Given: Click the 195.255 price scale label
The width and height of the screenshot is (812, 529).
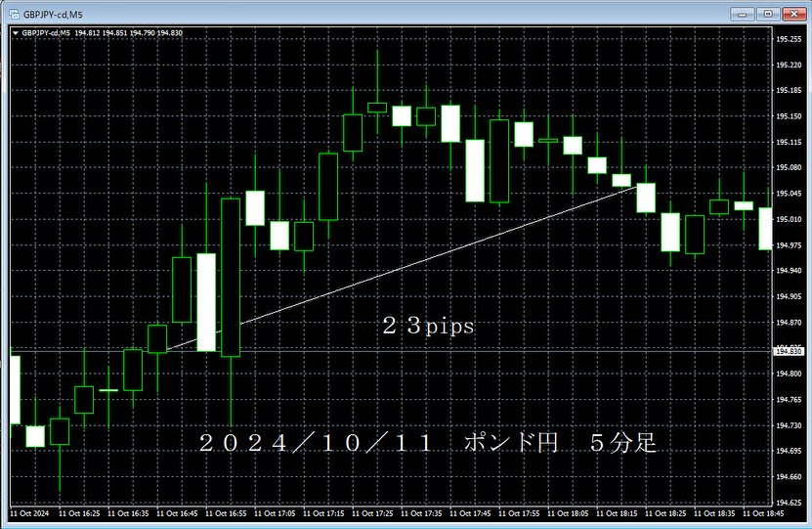Looking at the screenshot, I should [x=789, y=39].
